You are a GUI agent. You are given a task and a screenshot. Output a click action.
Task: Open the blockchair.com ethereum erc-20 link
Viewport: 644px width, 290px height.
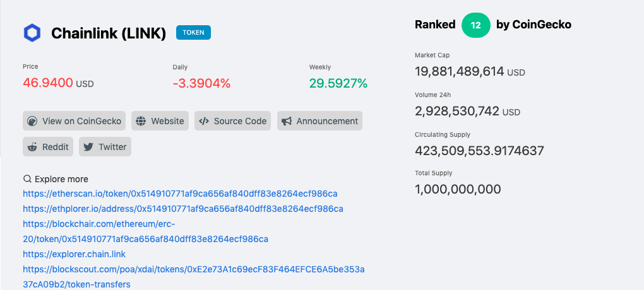[x=145, y=231]
